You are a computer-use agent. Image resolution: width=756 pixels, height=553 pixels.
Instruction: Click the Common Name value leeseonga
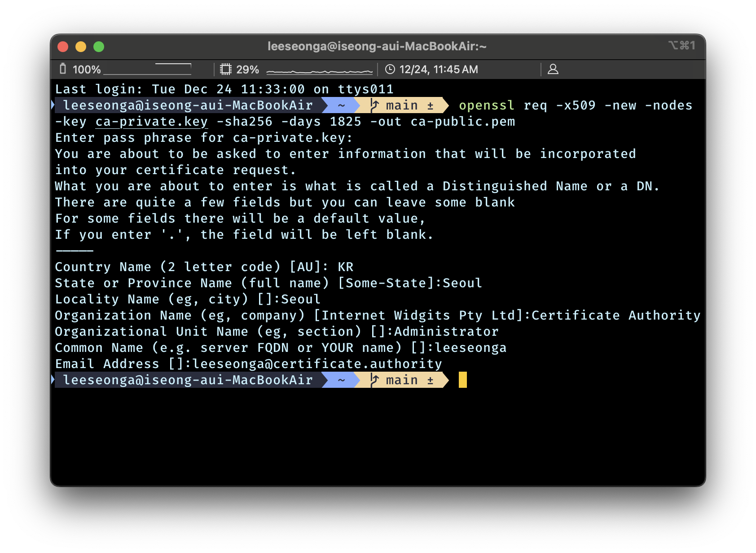[470, 348]
